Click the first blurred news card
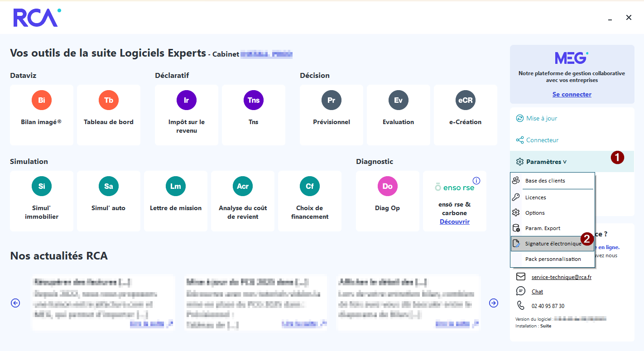This screenshot has width=644, height=351. point(103,303)
